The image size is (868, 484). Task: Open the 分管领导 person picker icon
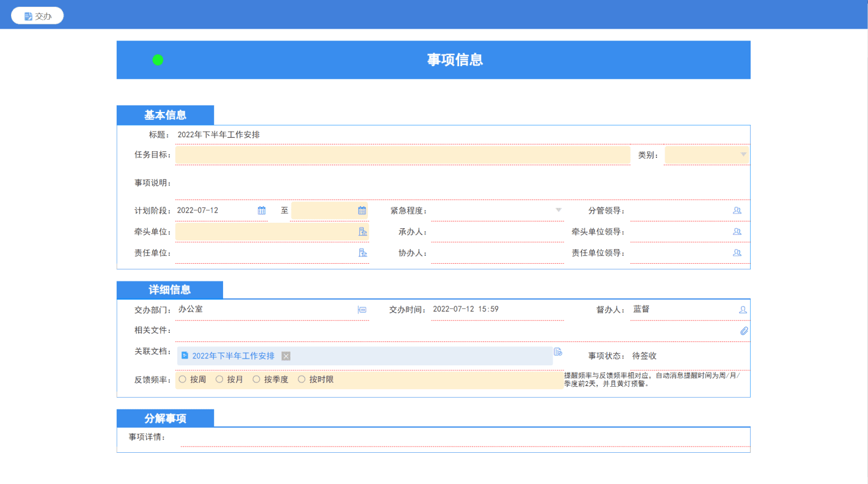pyautogui.click(x=737, y=210)
